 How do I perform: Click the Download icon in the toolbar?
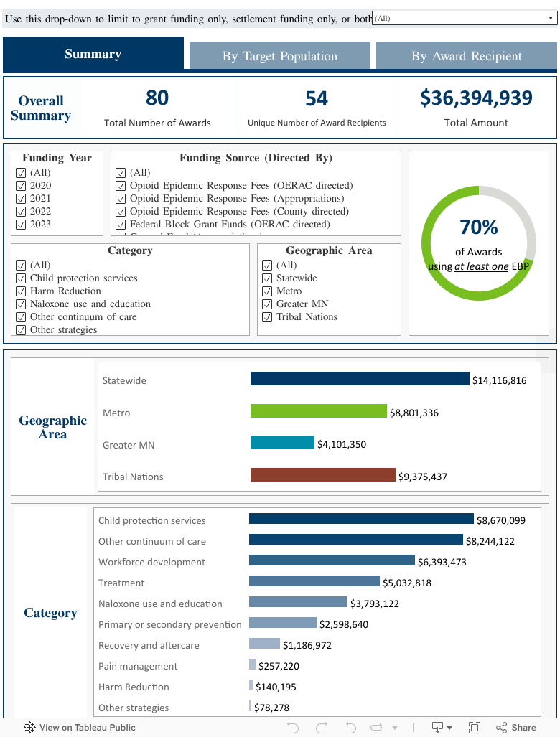pos(437,727)
